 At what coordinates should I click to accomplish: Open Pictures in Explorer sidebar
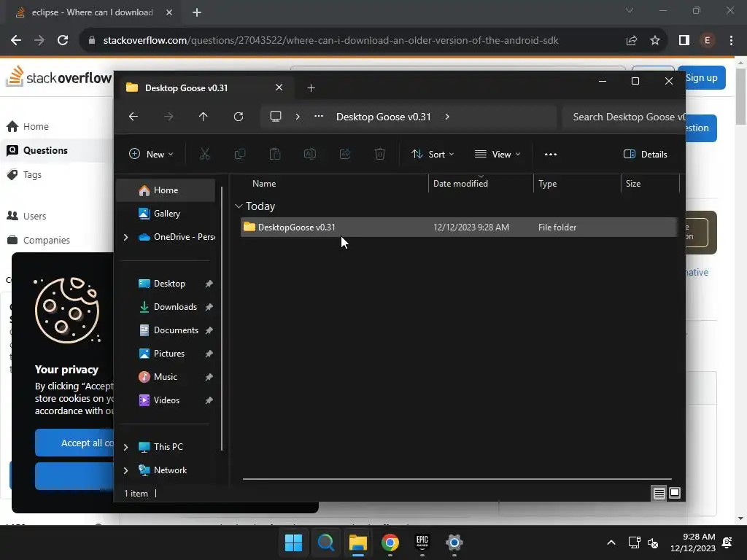point(166,354)
